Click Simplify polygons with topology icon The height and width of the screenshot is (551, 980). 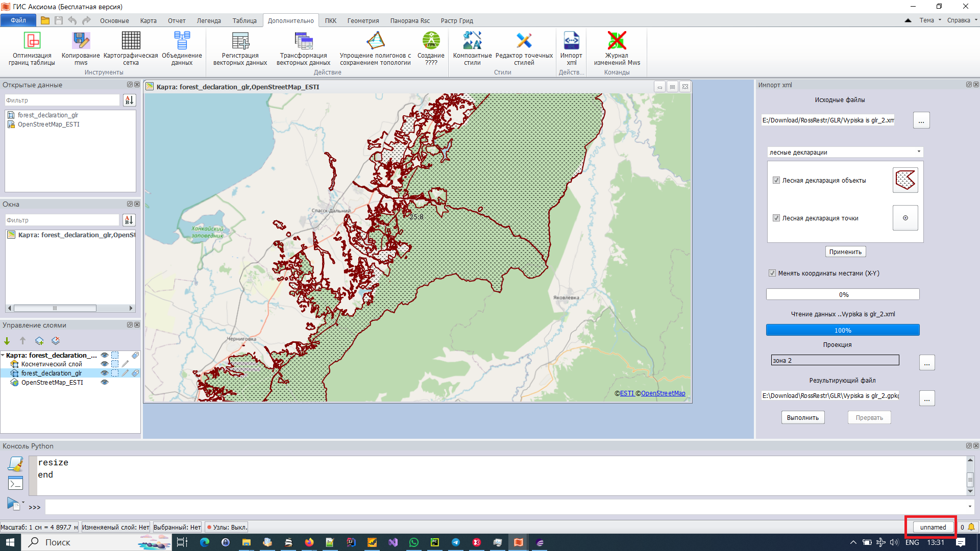coord(375,41)
